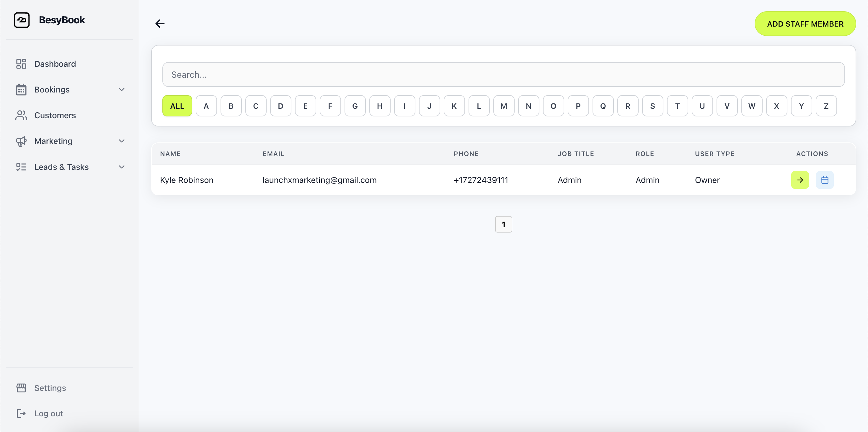Click the USER TYPE column header
The width and height of the screenshot is (868, 432).
click(x=714, y=154)
